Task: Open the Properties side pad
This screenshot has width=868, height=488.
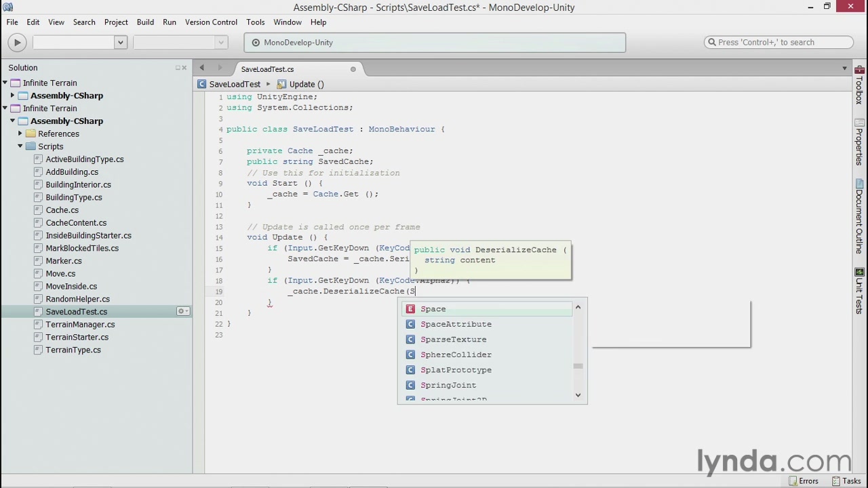Action: pos(859,142)
